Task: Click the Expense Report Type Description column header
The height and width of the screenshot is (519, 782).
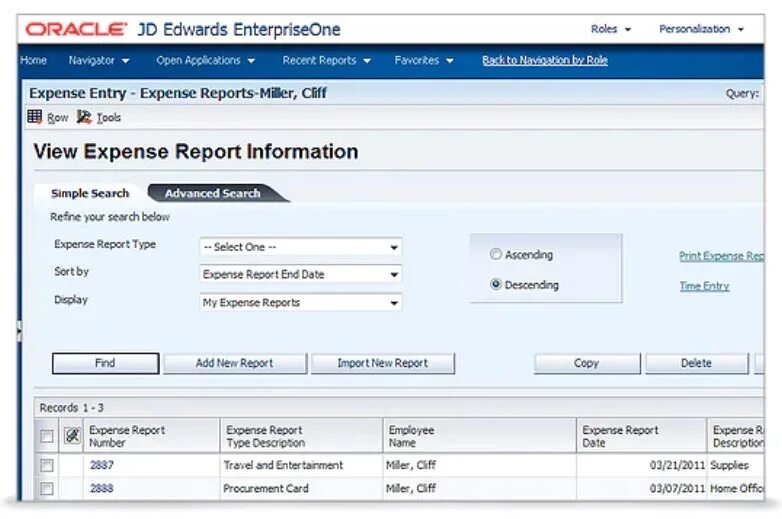Action: click(301, 436)
